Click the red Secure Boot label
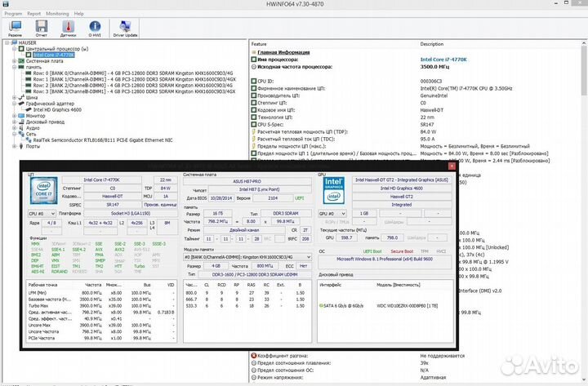Viewport: 588px width, 386px height. [402, 251]
